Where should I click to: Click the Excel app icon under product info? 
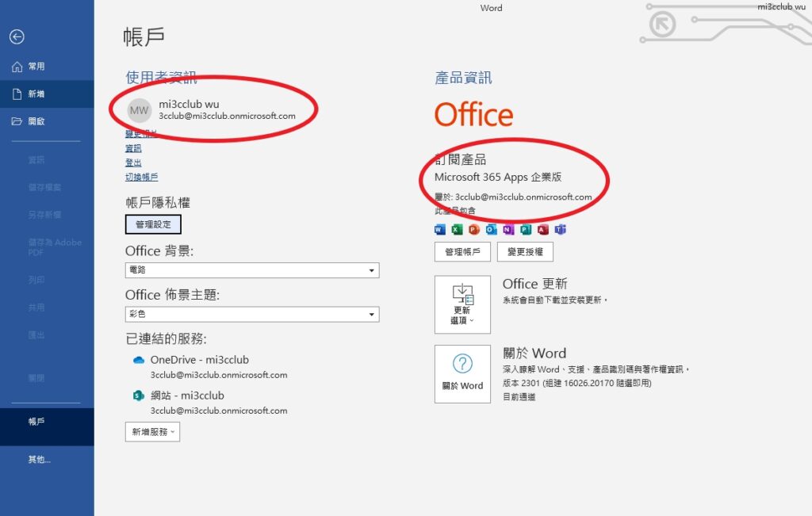click(x=457, y=229)
